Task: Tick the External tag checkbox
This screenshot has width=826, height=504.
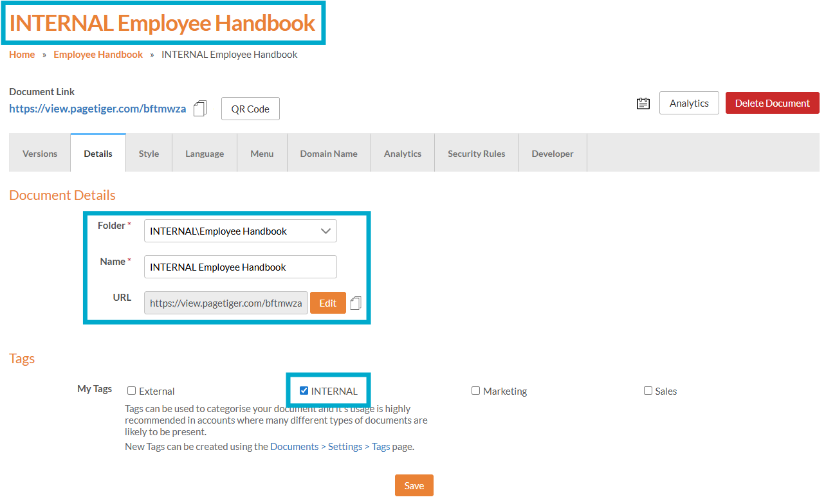Action: 132,390
